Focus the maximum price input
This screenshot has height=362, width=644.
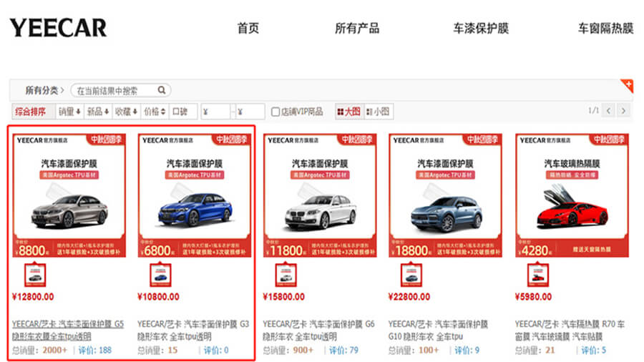point(250,112)
